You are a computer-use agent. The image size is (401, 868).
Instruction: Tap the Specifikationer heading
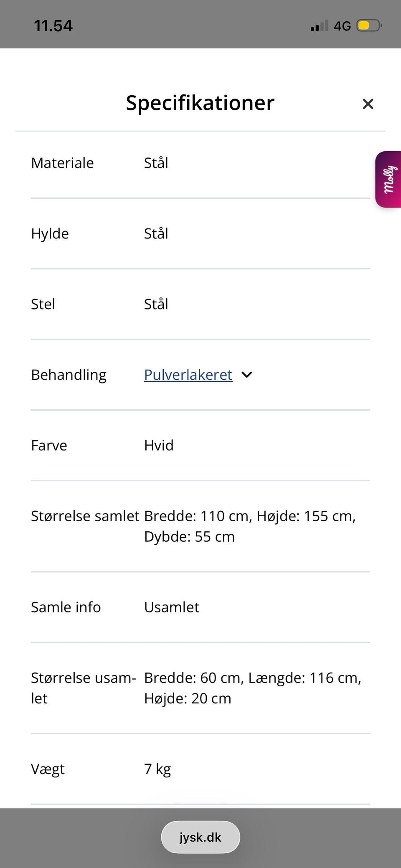click(200, 103)
